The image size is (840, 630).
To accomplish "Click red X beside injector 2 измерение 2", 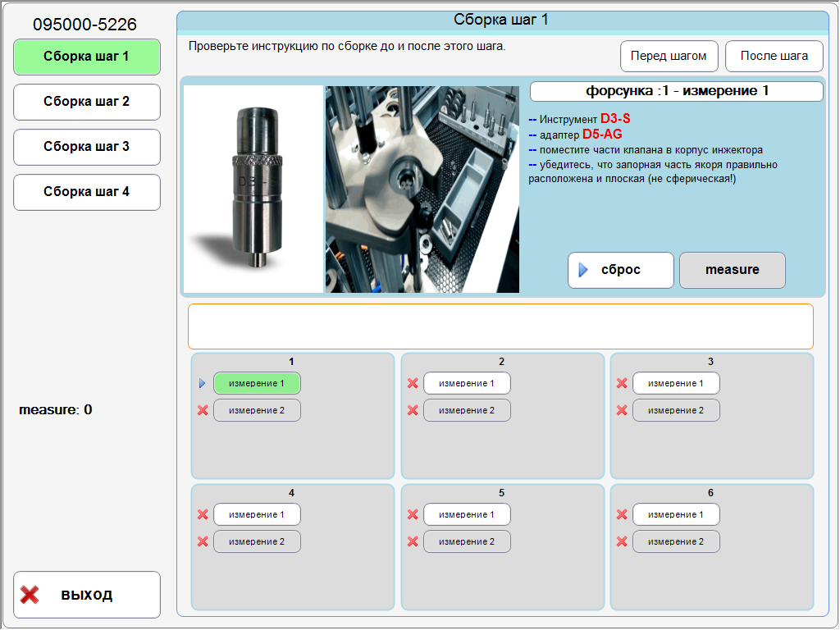I will [413, 410].
